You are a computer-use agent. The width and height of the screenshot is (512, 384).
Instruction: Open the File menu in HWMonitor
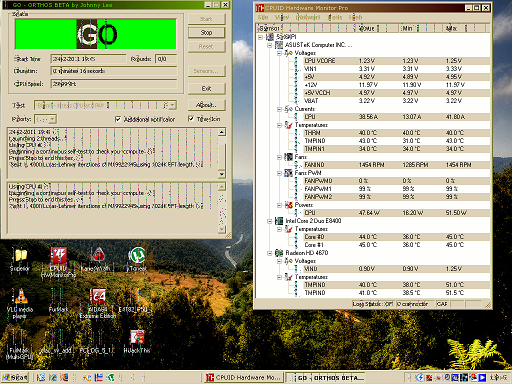[263, 17]
